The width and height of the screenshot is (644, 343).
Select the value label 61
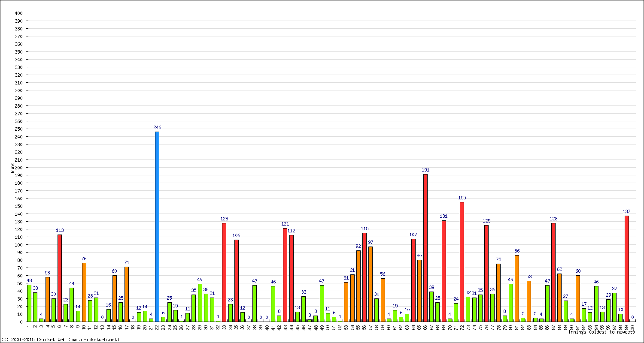click(x=352, y=271)
